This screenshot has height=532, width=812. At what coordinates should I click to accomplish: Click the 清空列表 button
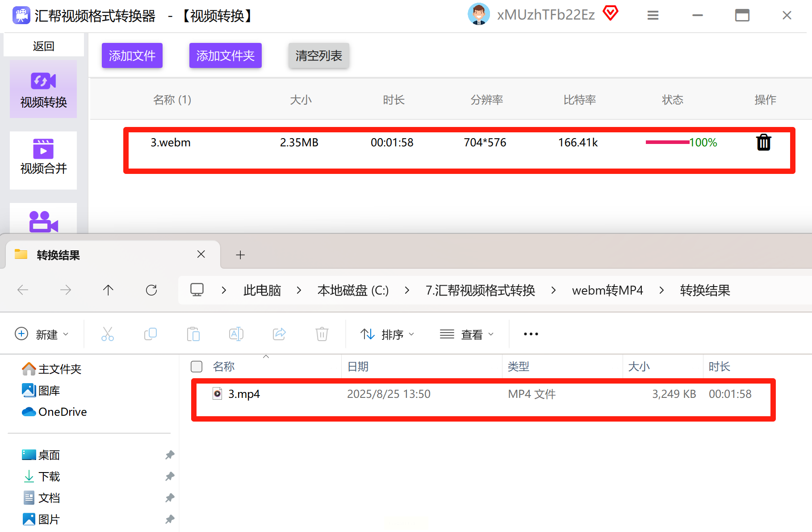(x=318, y=55)
